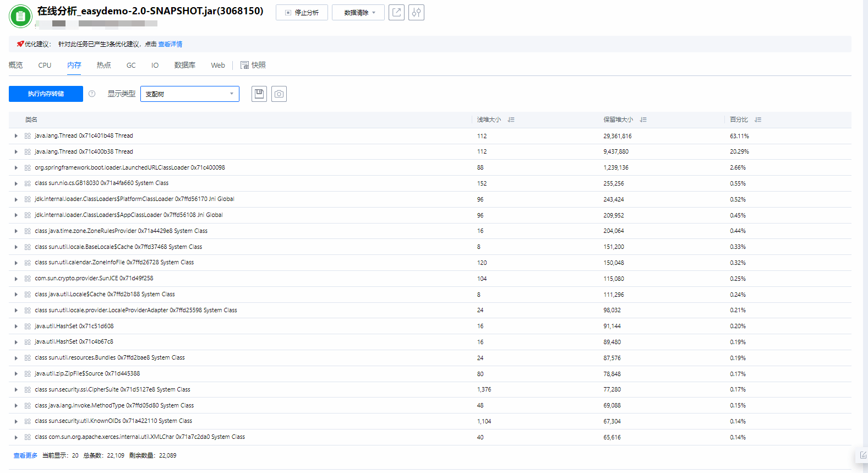This screenshot has width=868, height=473.
Task: Click object icon of GB18030 row
Action: [x=28, y=183]
